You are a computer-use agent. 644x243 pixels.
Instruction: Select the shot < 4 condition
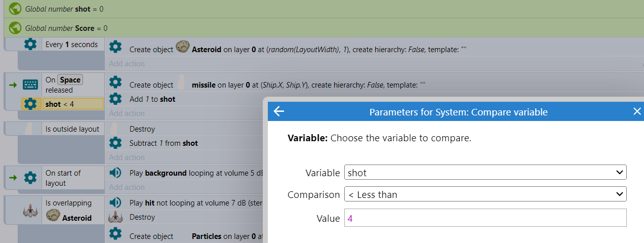[x=63, y=104]
